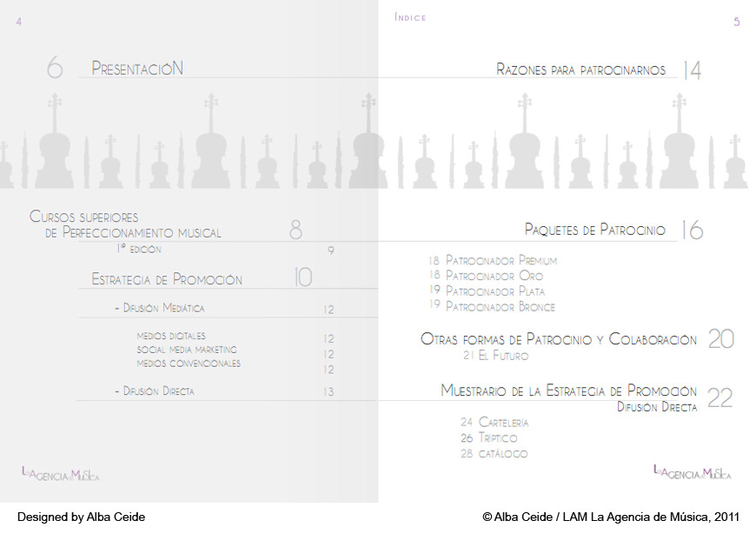756x534 pixels.
Task: Click the 'Patrocinador Plata' entry
Action: tap(487, 290)
